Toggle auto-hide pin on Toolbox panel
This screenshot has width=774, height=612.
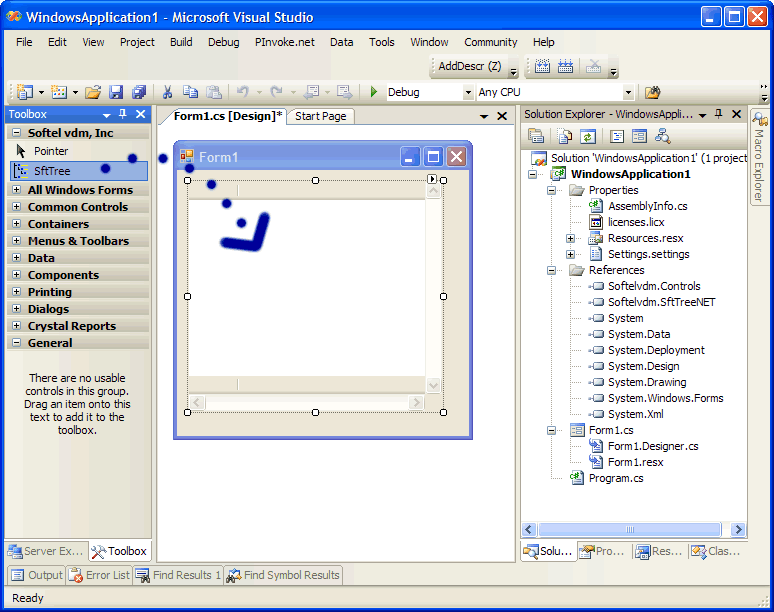(123, 115)
